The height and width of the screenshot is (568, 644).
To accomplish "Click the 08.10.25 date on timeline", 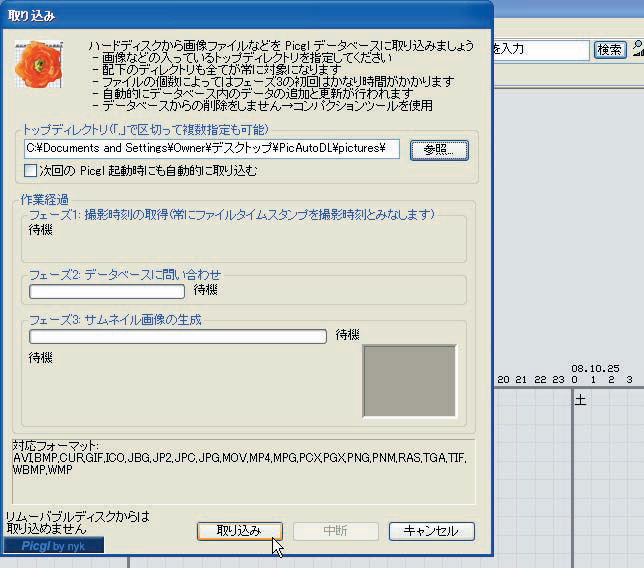I will [x=595, y=368].
